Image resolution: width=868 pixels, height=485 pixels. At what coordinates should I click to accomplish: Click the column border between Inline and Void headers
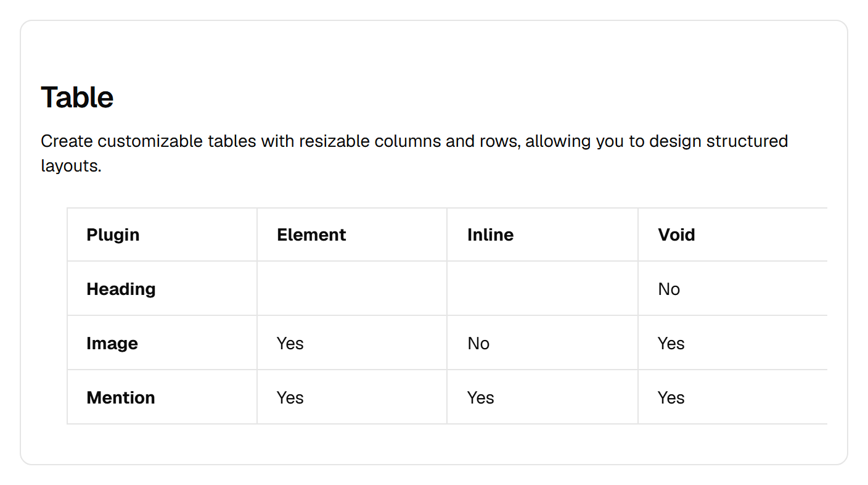[x=638, y=234]
